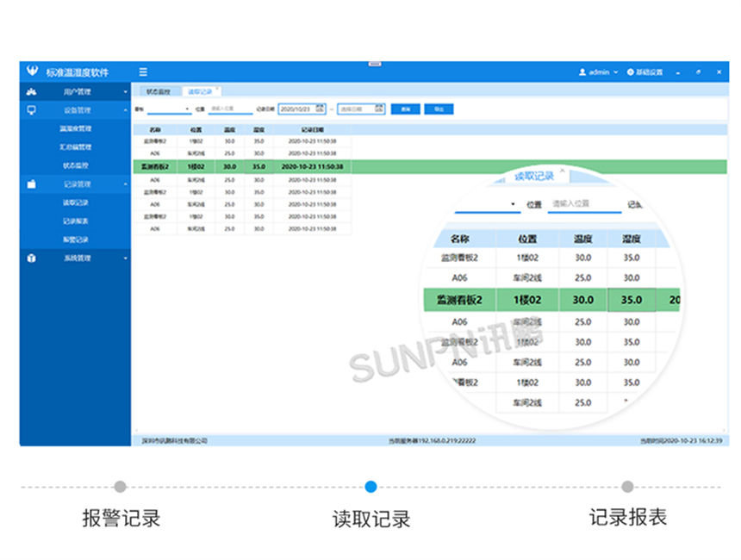Open the hamburger menu beside the title
The image size is (741, 560).
(141, 72)
